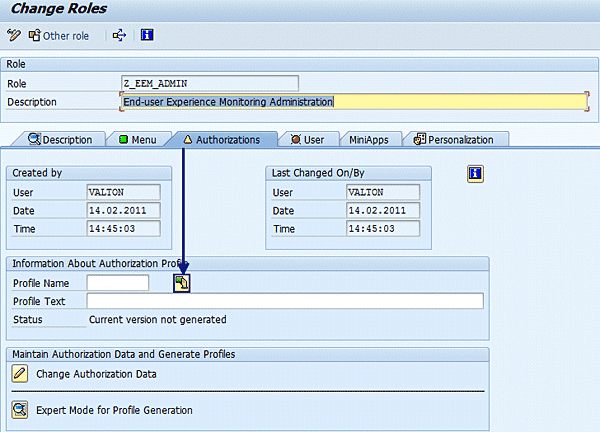
Task: Click the Profile Name input field
Action: 117,283
